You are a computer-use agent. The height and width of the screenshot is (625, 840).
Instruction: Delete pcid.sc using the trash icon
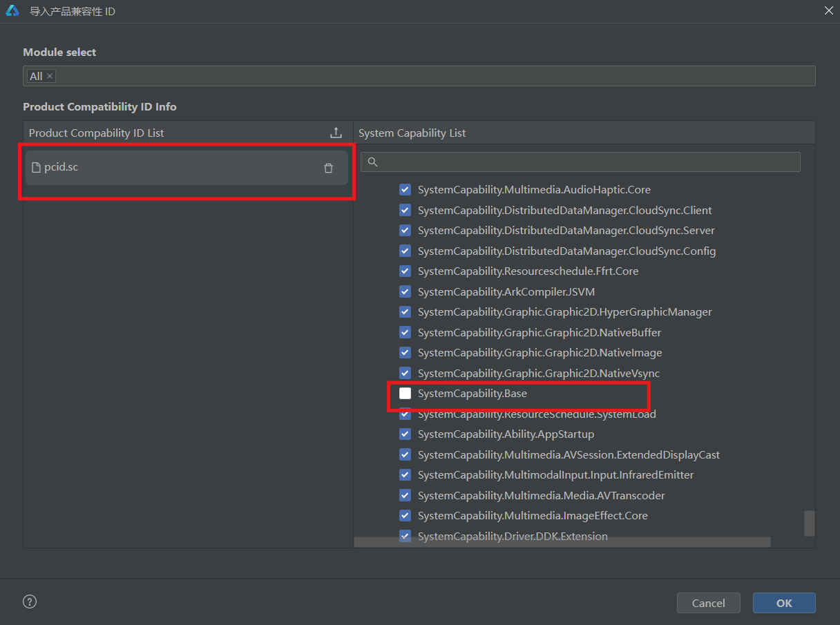click(x=328, y=168)
